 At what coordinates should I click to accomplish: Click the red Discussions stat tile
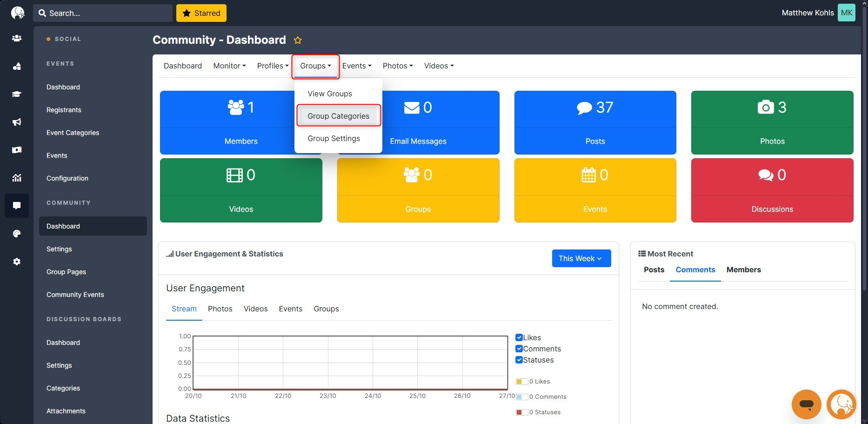pyautogui.click(x=772, y=190)
